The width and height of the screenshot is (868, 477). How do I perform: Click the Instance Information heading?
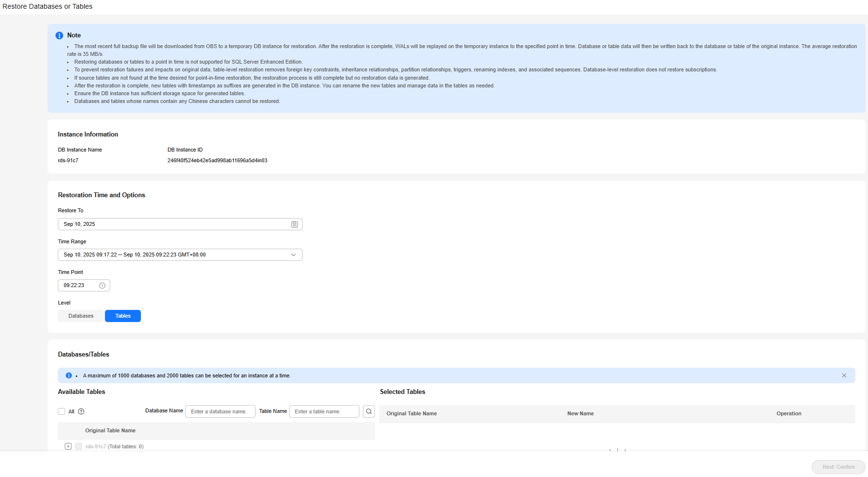88,135
